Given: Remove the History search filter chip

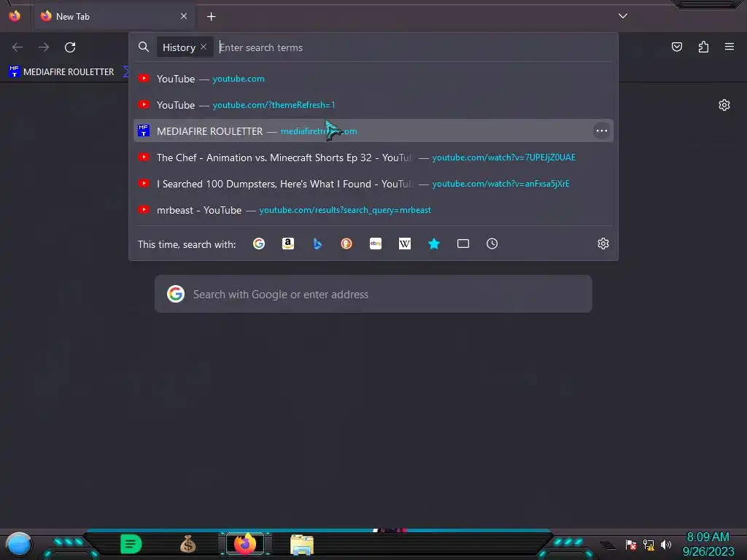Looking at the screenshot, I should click(x=204, y=47).
